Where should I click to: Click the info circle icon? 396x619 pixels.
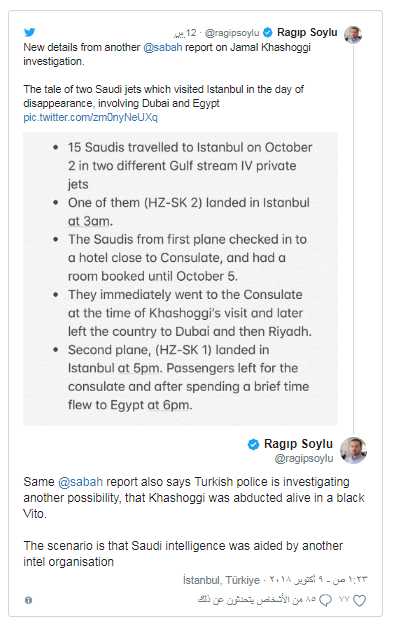[x=28, y=600]
